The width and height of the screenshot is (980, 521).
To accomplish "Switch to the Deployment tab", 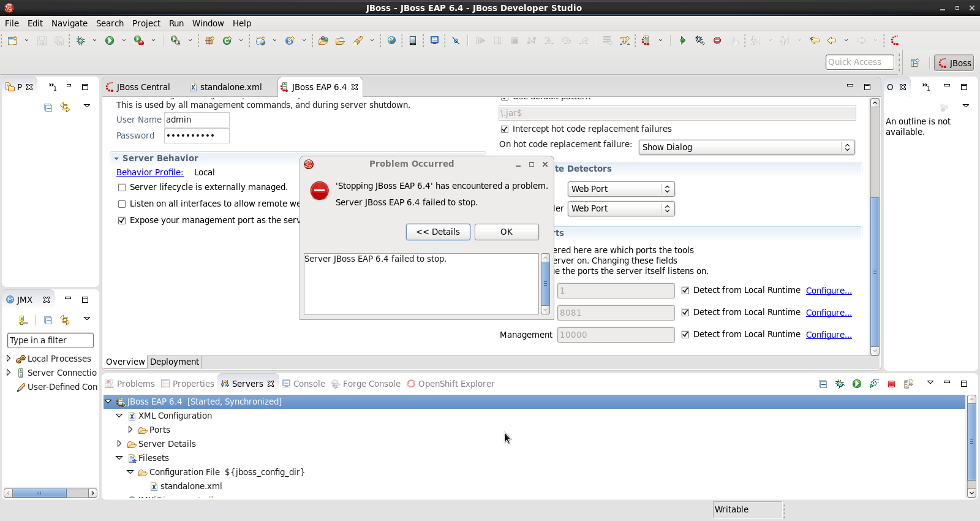I will click(x=175, y=362).
